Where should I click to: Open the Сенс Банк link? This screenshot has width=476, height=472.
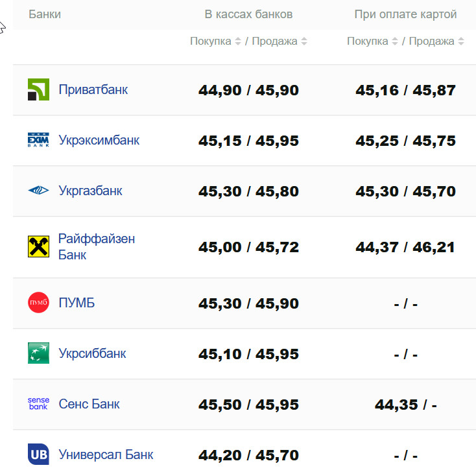tap(89, 404)
